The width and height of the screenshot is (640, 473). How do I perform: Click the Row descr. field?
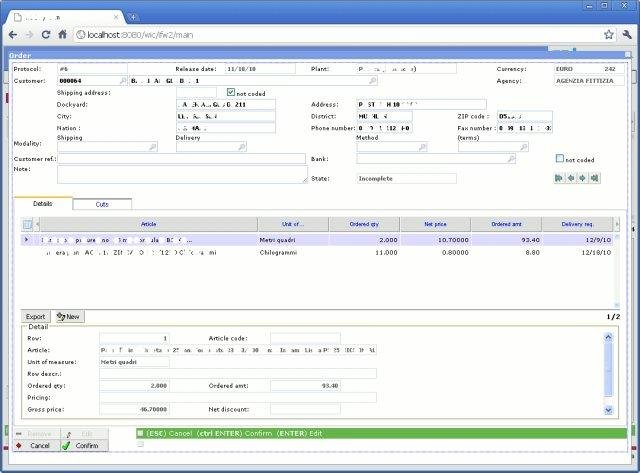(x=238, y=373)
